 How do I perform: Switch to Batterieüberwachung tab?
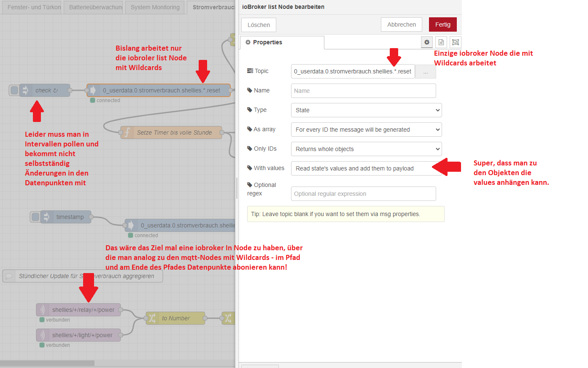[93, 7]
